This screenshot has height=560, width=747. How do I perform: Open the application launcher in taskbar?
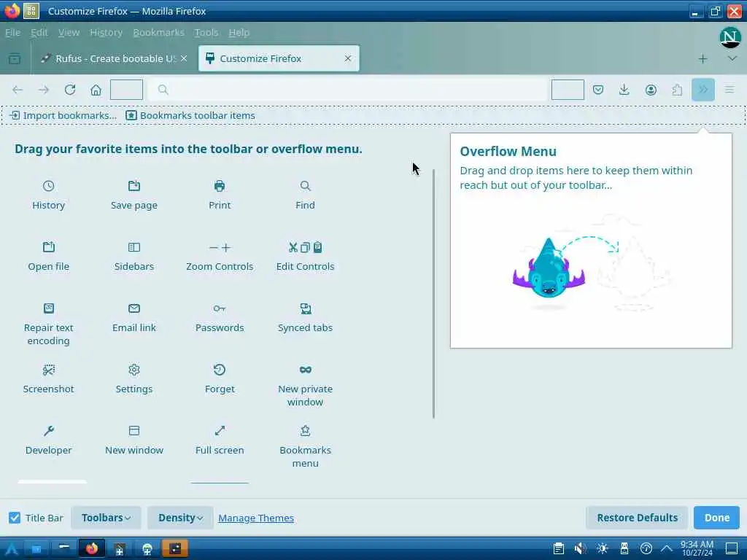click(12, 548)
